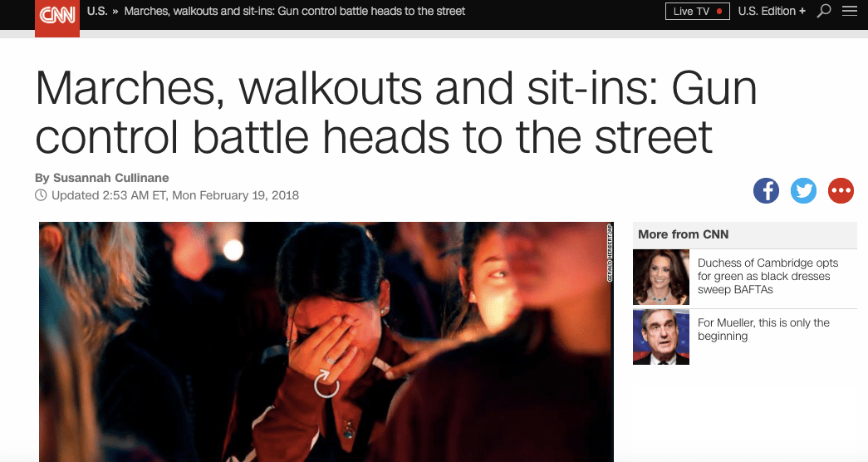This screenshot has height=462, width=868.
Task: Open more sharing options red icon
Action: [x=841, y=190]
